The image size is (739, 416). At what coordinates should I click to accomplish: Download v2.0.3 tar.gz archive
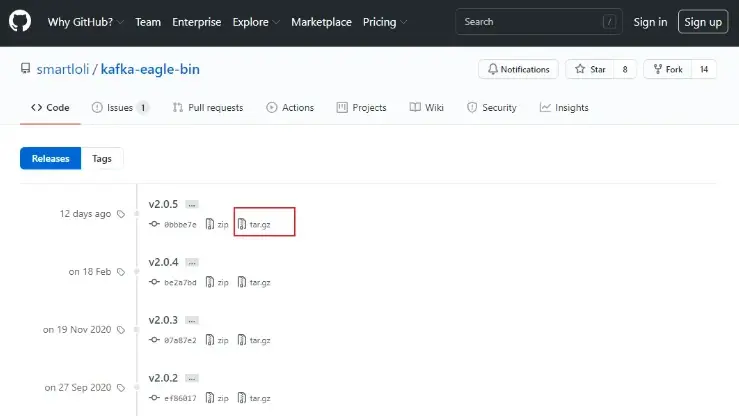[254, 340]
